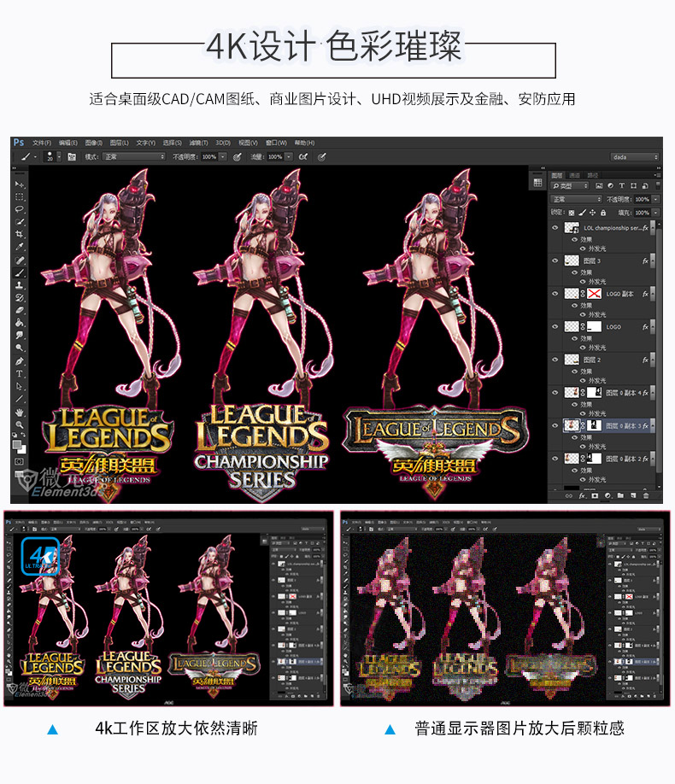
Task: Lock all padlock icon in Layers panel
Action: pyautogui.click(x=603, y=213)
